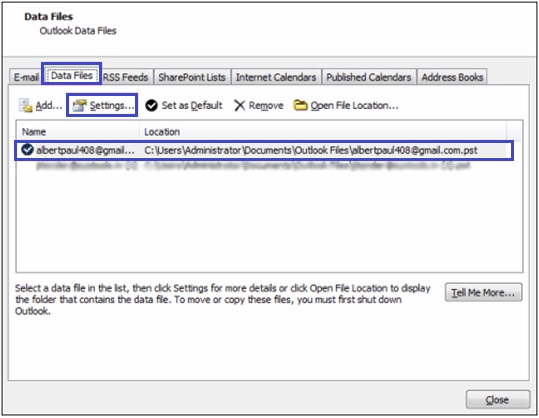Select albertpaul408@gmail... name cell
This screenshot has height=418, width=539.
86,150
